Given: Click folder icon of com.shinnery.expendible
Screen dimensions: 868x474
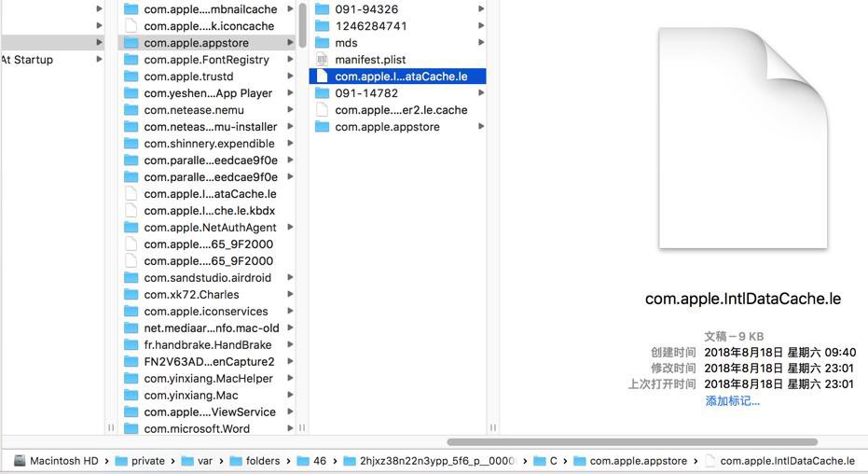Looking at the screenshot, I should (x=131, y=144).
